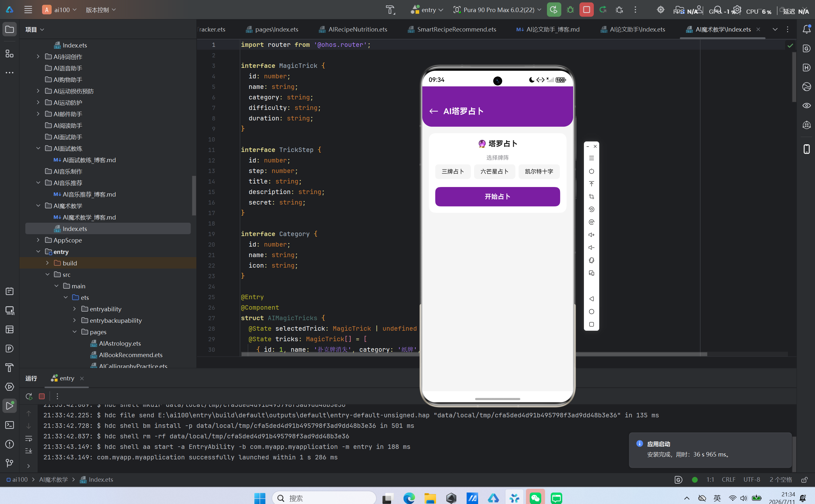
Task: Open the problems exclamation icon
Action: [x=10, y=444]
